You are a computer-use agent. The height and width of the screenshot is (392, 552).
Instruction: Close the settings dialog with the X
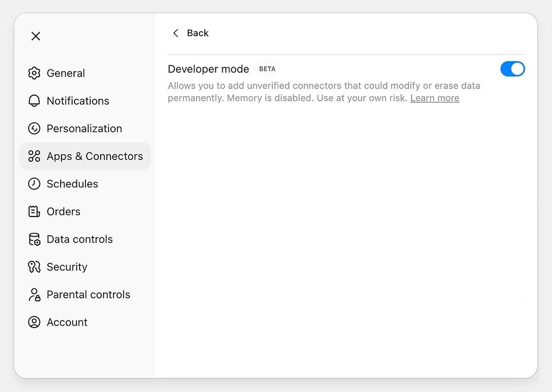click(35, 36)
